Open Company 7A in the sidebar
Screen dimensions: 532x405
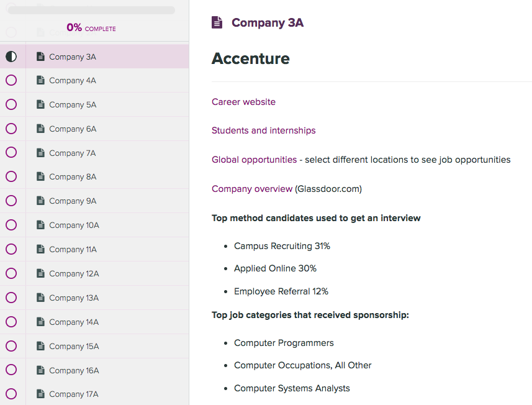(x=107, y=153)
